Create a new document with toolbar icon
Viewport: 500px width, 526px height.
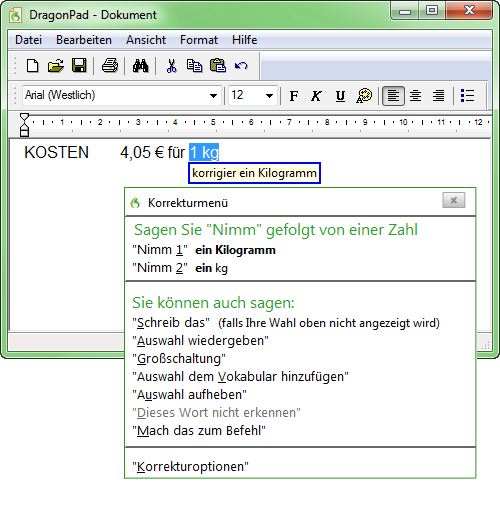click(x=33, y=65)
